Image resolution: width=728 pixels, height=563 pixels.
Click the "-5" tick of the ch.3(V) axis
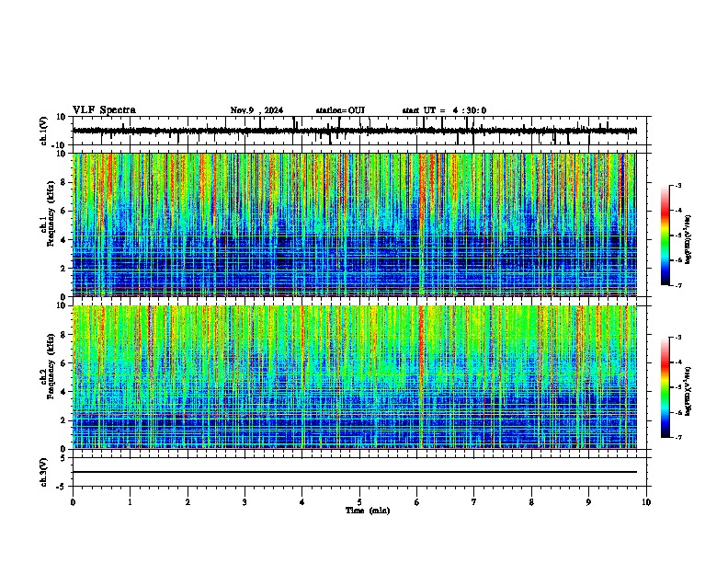(x=61, y=487)
